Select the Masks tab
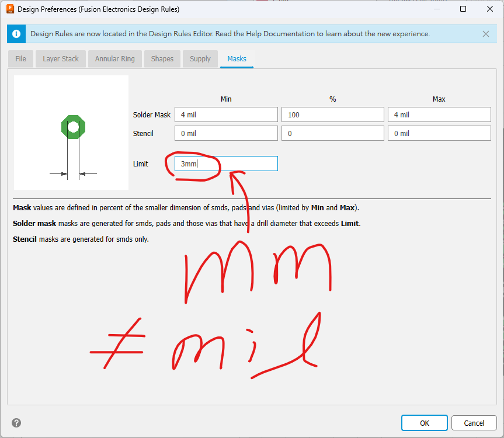 (237, 59)
